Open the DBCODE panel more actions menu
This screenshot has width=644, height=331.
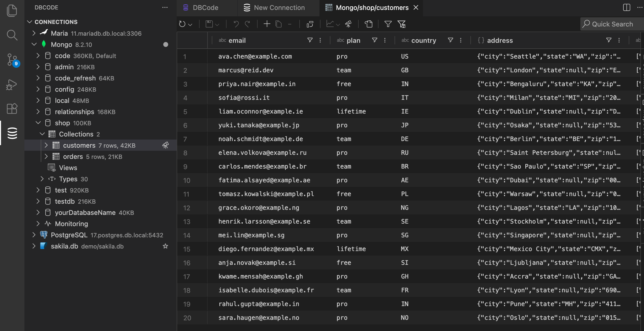pyautogui.click(x=165, y=7)
